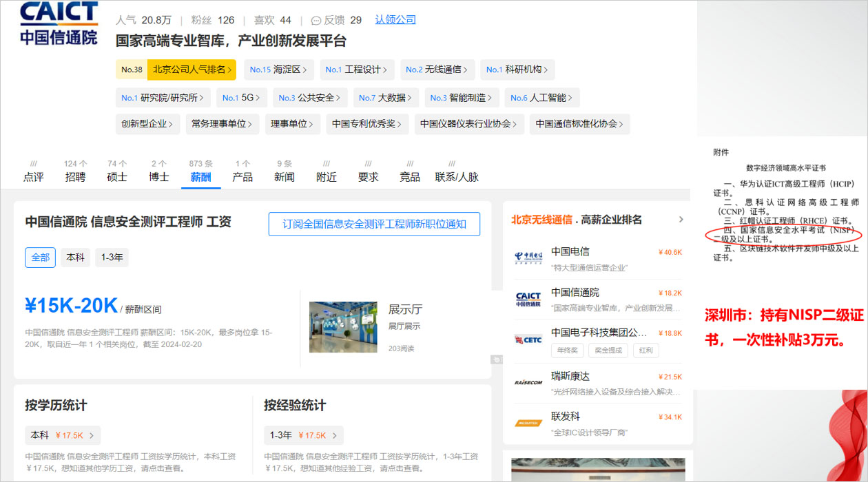Select the 本科 education filter

(x=75, y=258)
